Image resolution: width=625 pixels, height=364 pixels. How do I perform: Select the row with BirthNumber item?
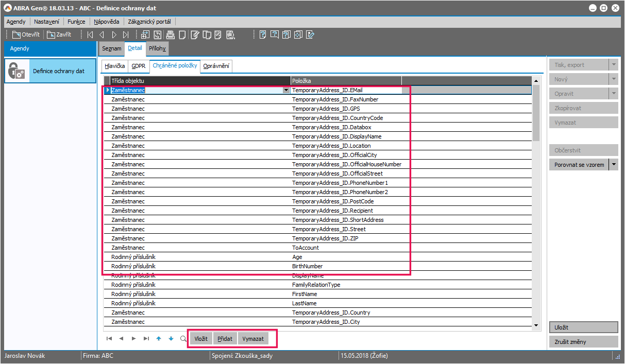307,266
